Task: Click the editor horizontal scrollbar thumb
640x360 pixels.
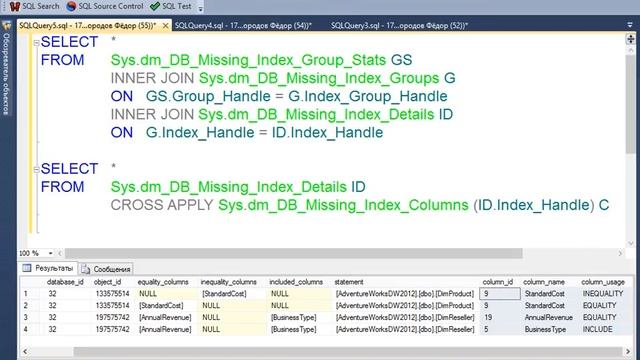Action: point(293,253)
